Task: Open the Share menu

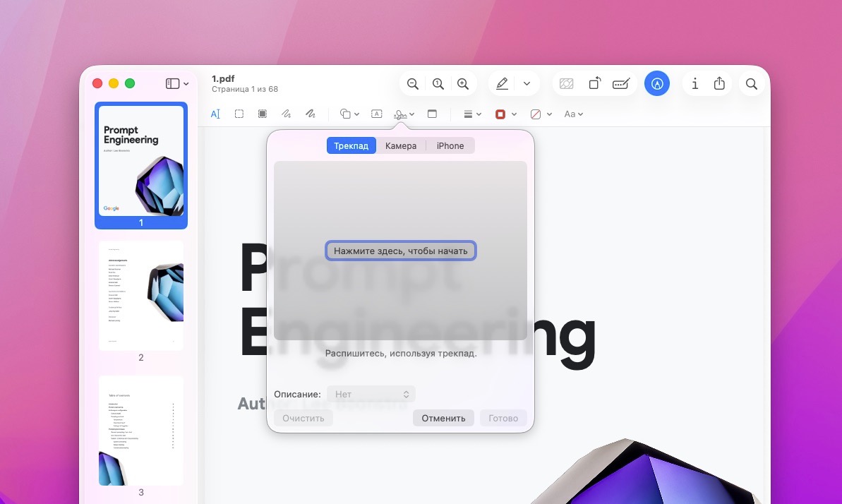Action: click(720, 83)
